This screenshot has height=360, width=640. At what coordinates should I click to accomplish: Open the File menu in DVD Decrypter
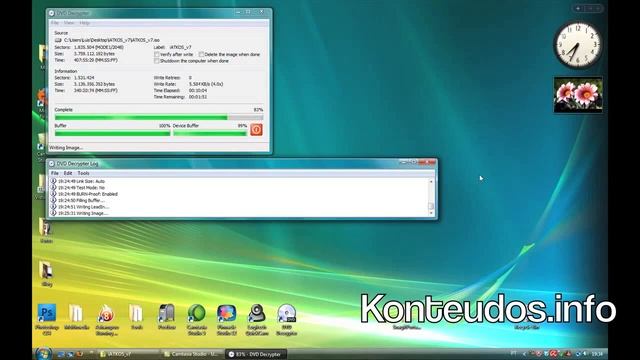55,23
